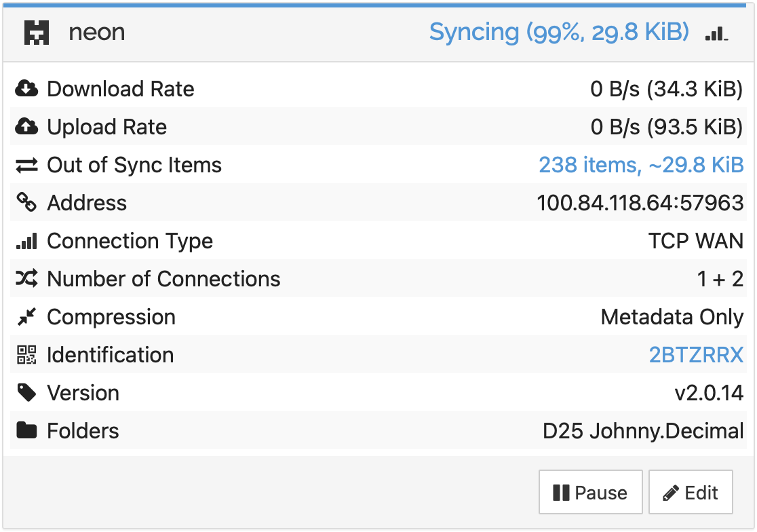This screenshot has width=757, height=532.
Task: Click the Address chain link icon
Action: coord(26,202)
